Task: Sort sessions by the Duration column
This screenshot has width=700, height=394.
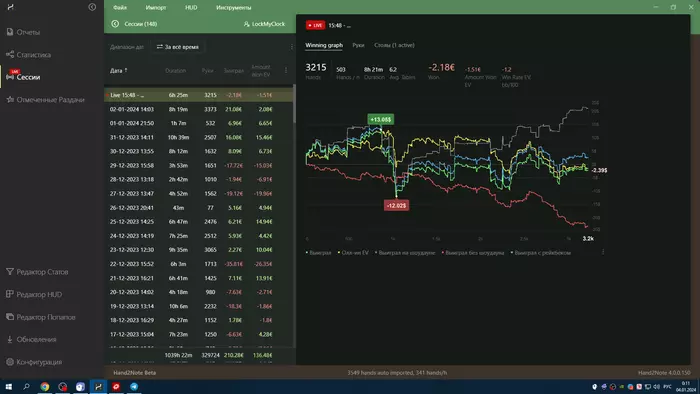Action: point(175,71)
